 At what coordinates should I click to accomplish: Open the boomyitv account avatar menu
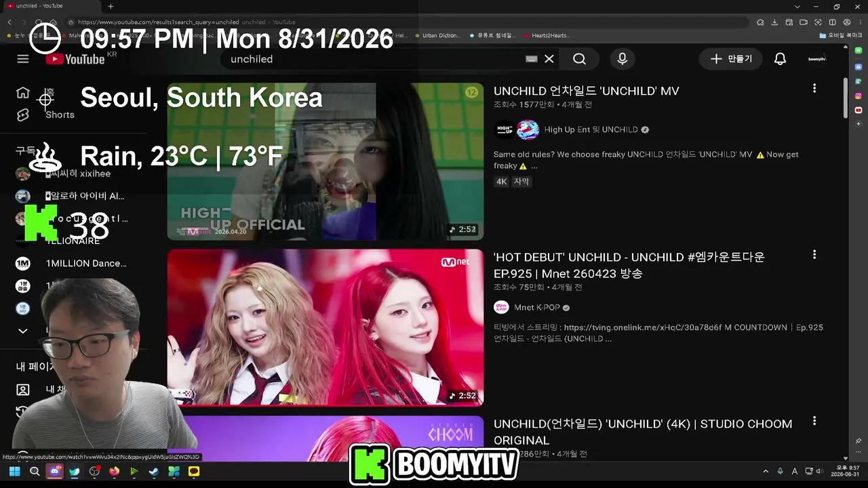pyautogui.click(x=816, y=59)
